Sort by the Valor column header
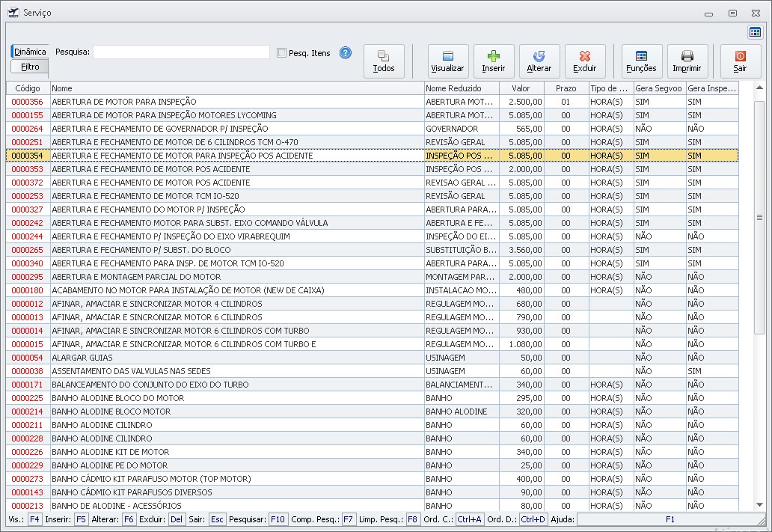The image size is (772, 532). [521, 88]
